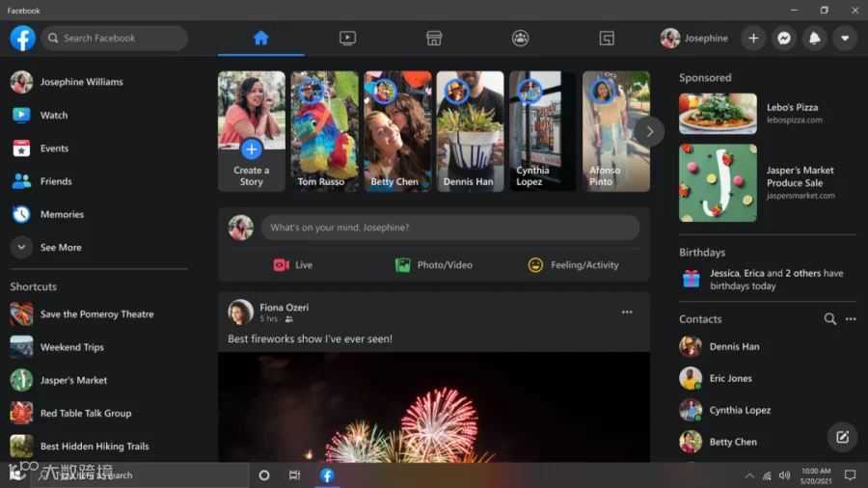
Task: Show next stories with the arrow button
Action: (649, 132)
